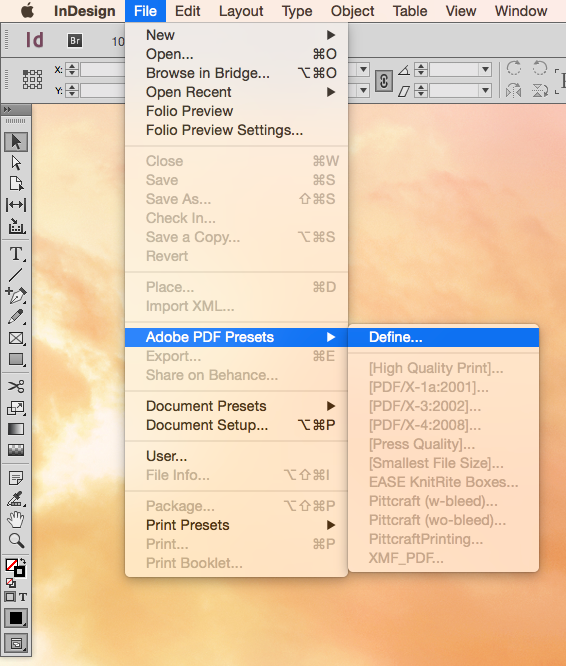
Task: Click the swap fill and stroke arrow
Action: 23,562
